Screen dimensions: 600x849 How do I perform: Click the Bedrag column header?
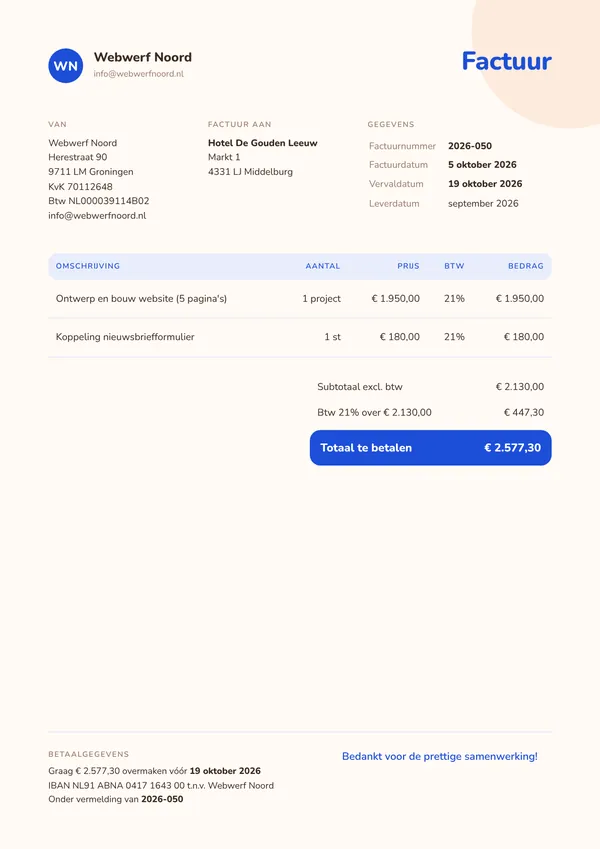coord(526,266)
